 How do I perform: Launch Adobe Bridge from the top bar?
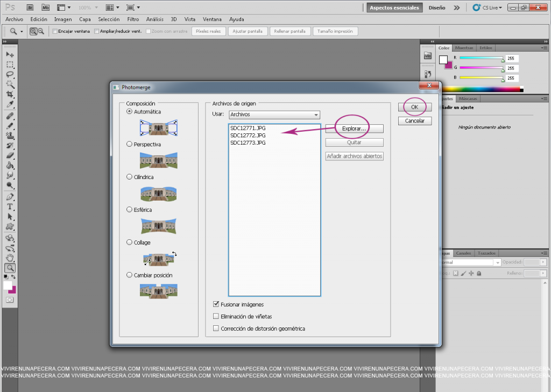[31, 8]
